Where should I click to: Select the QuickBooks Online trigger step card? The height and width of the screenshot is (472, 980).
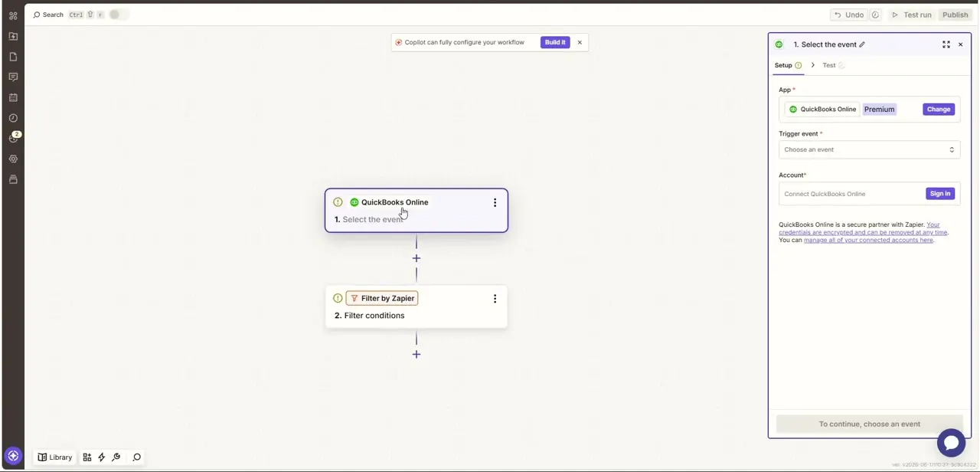416,211
